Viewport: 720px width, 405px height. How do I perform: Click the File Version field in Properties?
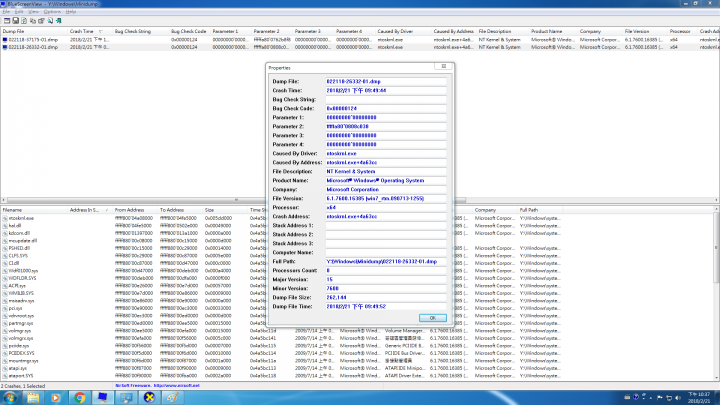pyautogui.click(x=386, y=198)
